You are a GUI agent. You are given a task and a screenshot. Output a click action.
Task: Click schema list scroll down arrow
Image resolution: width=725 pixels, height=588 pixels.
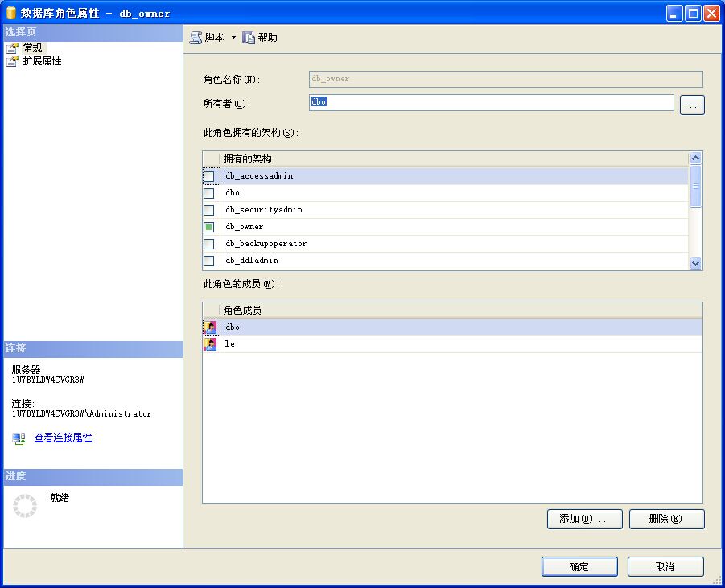695,264
